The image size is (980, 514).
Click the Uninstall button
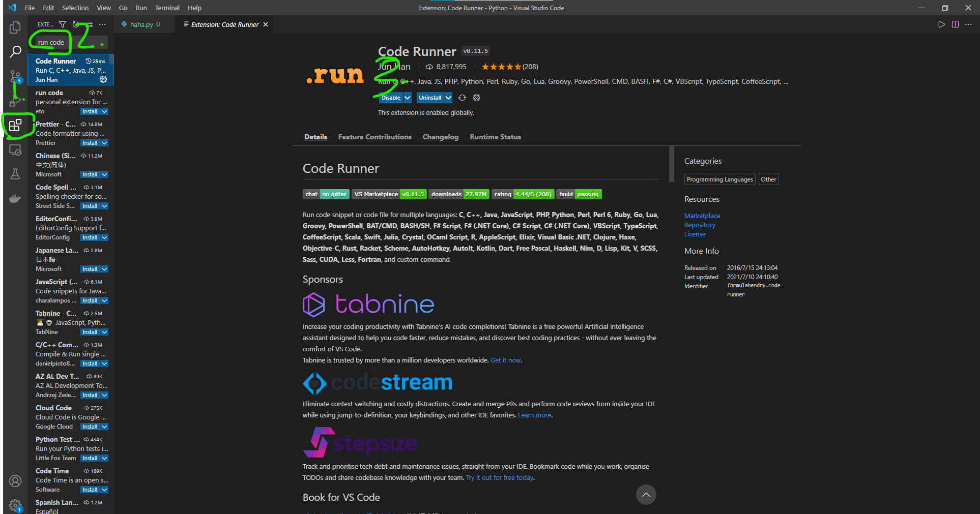(x=430, y=98)
